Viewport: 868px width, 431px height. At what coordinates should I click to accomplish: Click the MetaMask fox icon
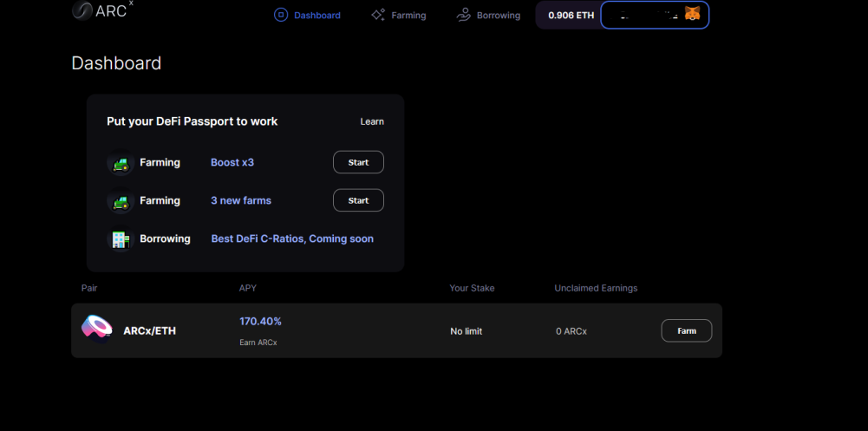692,14
